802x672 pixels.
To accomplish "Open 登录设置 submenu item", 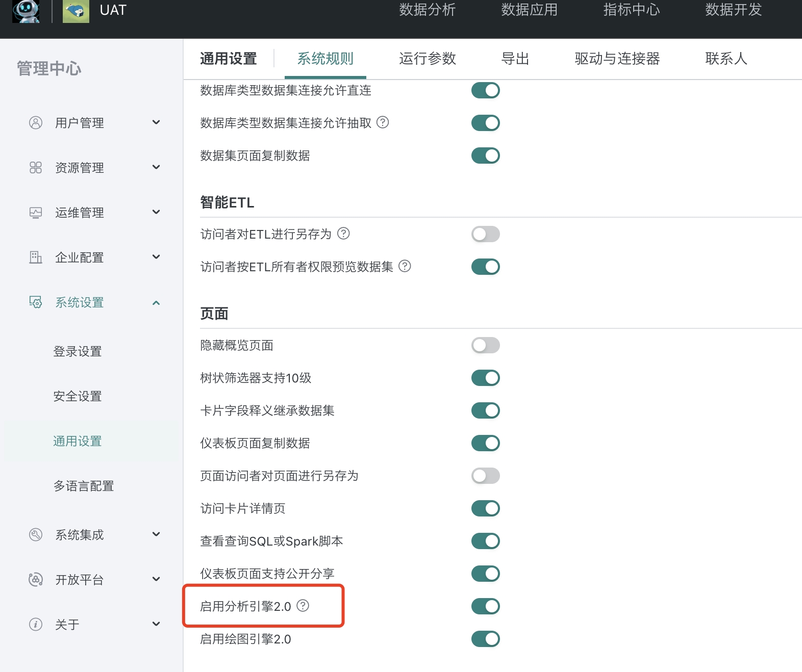I will (x=78, y=351).
